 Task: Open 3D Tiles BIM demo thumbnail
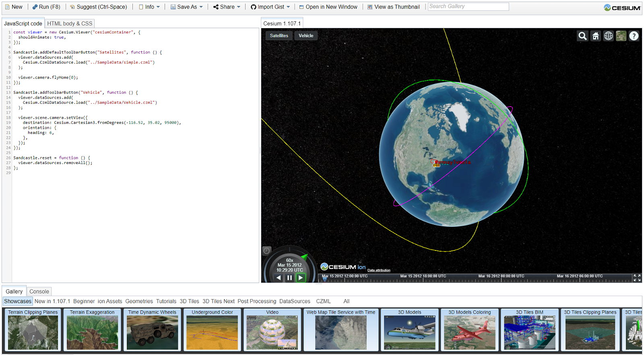[530, 330]
